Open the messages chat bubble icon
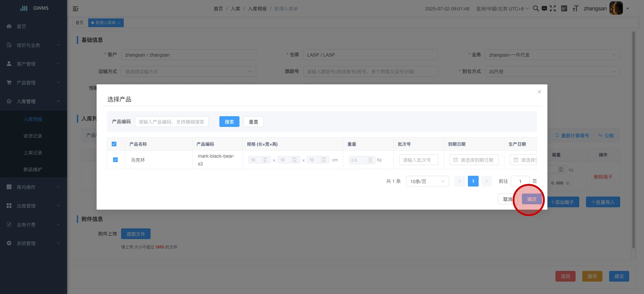 [544, 8]
